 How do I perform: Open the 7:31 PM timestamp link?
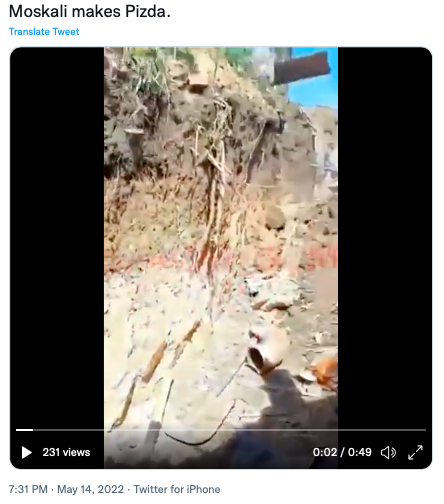coord(28,489)
